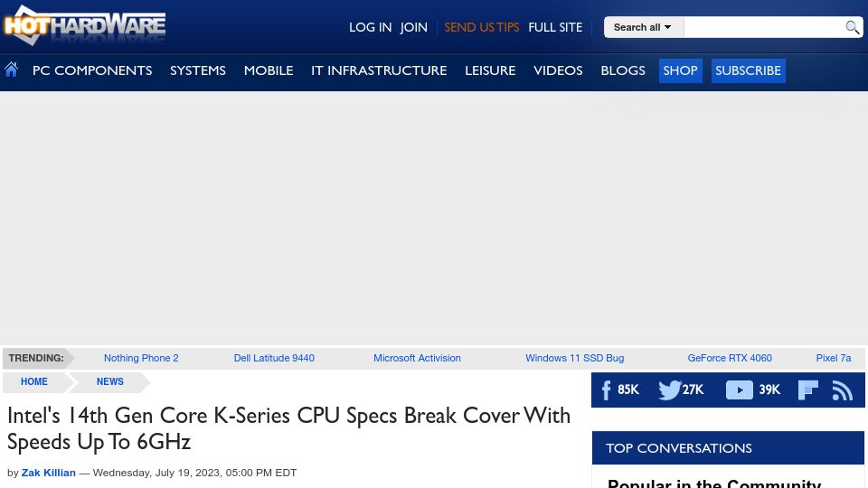This screenshot has width=868, height=488.
Task: Click the search magnifier icon
Action: tap(852, 27)
